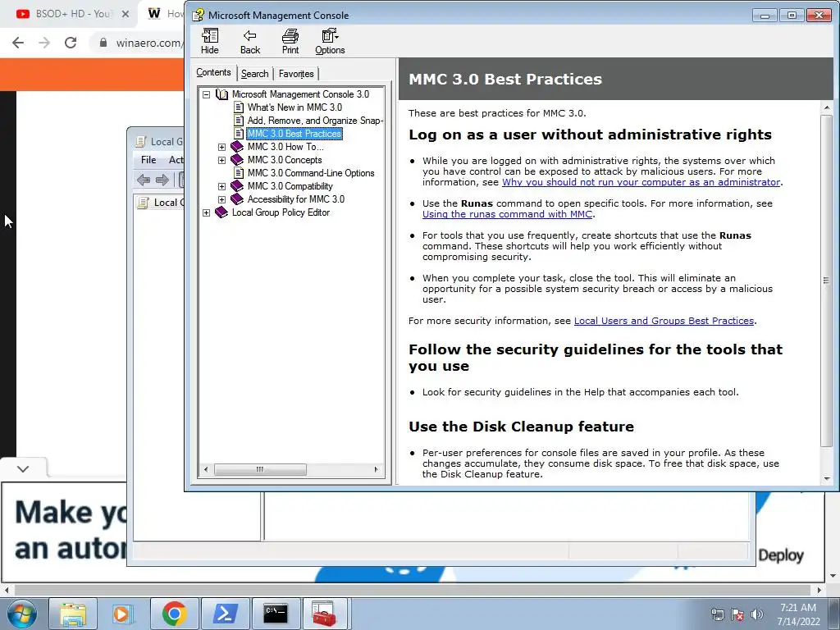840x630 pixels.
Task: Click the help topic scroll up arrow
Action: 827,107
